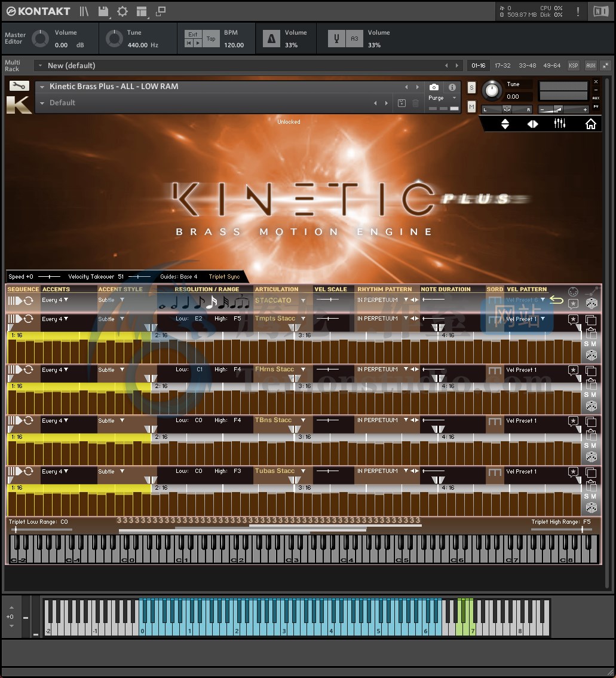The image size is (616, 678).
Task: Click the copy icon on Tmpts Stacc row
Action: [x=590, y=320]
